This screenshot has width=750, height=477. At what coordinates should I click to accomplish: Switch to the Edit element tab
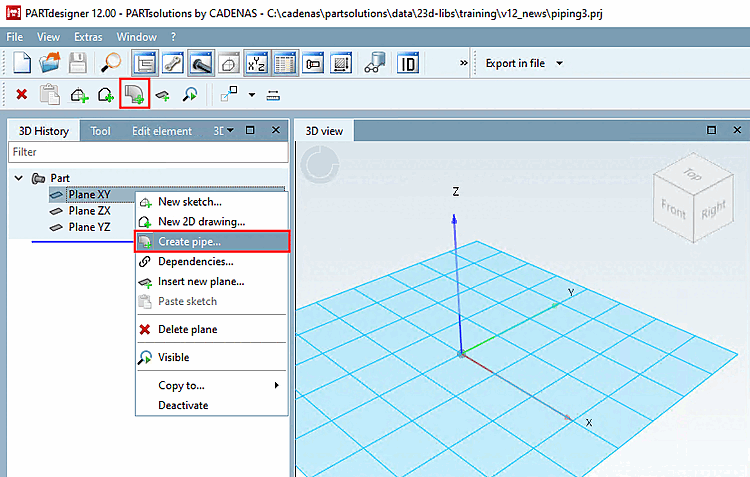pos(162,131)
